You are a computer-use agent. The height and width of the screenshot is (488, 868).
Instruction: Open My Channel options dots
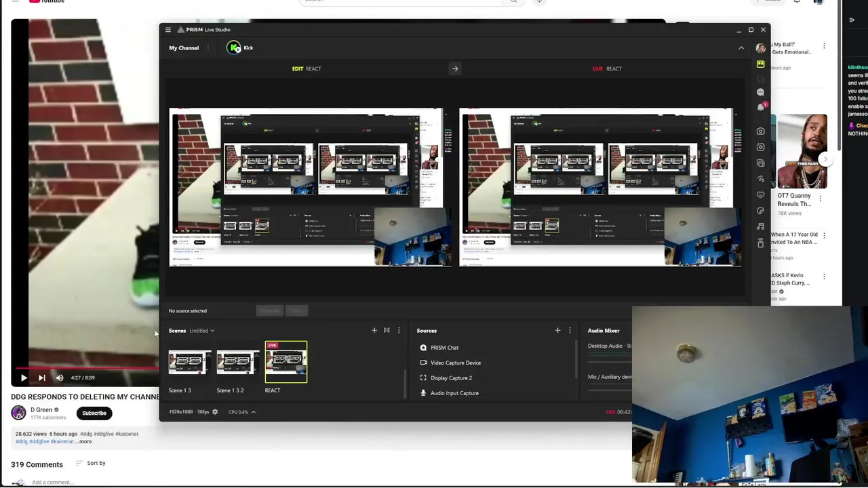pos(208,48)
